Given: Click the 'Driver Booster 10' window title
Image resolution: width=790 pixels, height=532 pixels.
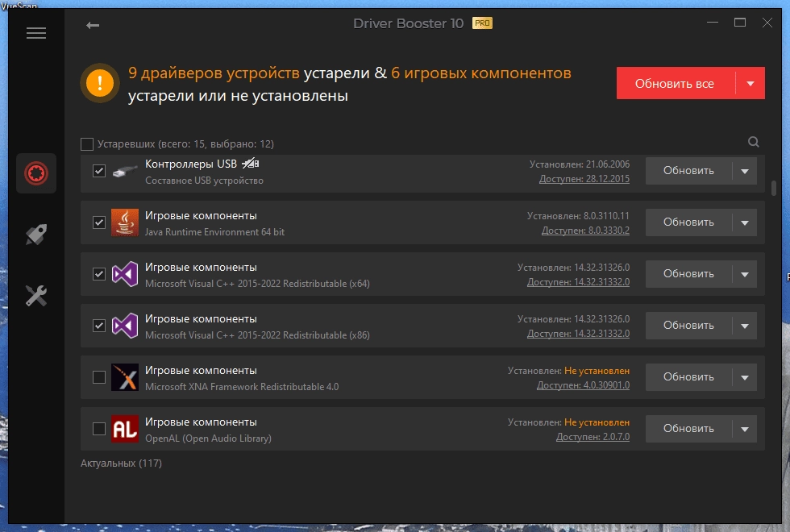Looking at the screenshot, I should [408, 23].
